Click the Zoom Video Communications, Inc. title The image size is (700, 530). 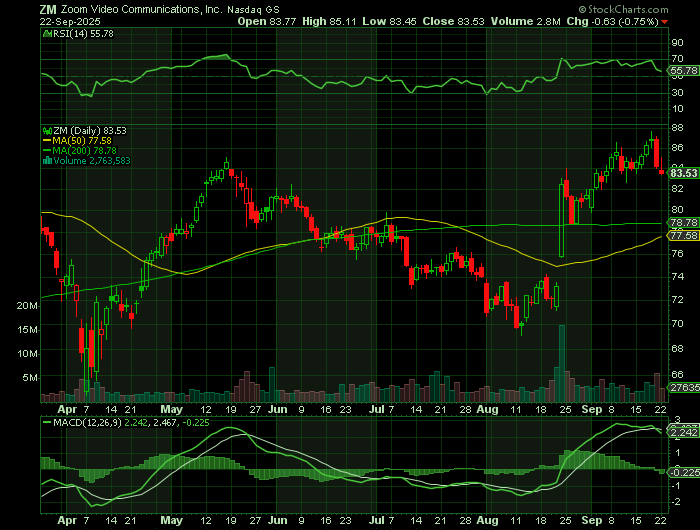pyautogui.click(x=142, y=10)
